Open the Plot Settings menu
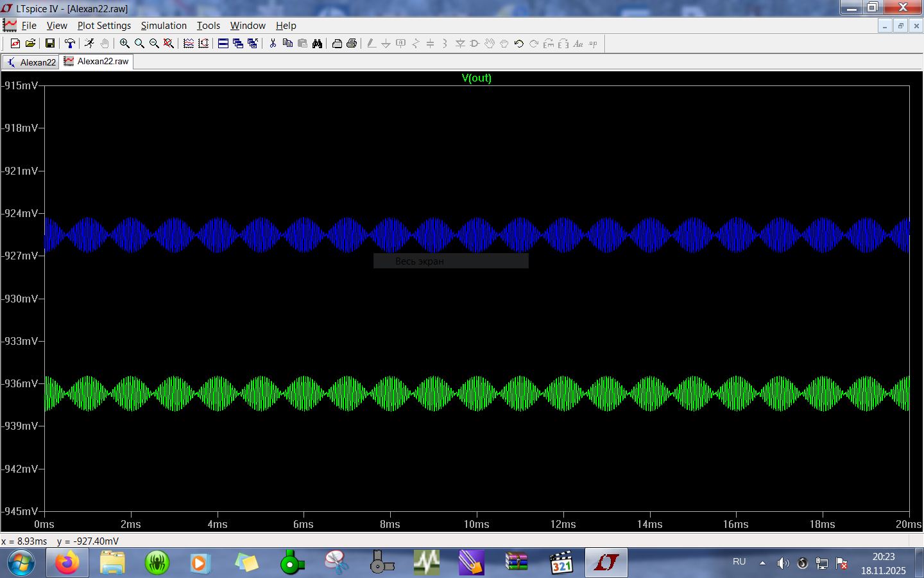924x578 pixels. click(104, 26)
